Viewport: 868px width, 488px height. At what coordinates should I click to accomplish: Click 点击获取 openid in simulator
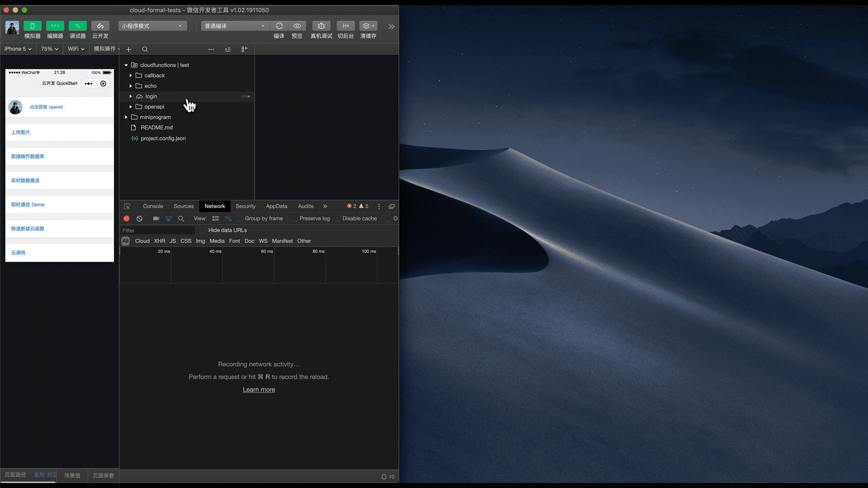tap(46, 107)
